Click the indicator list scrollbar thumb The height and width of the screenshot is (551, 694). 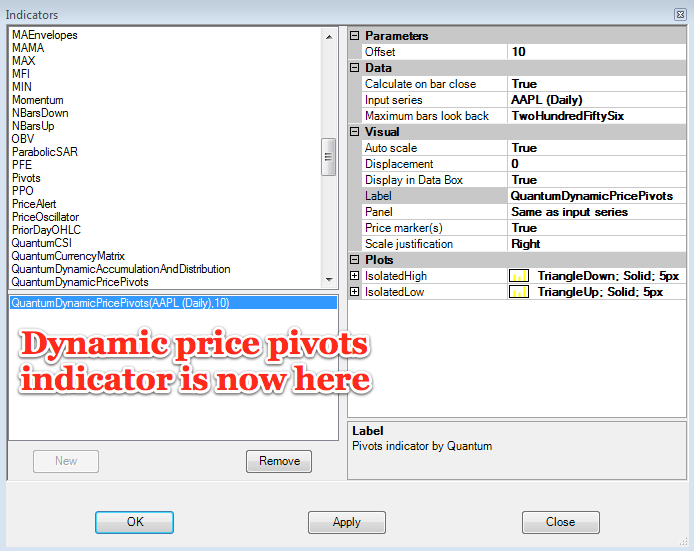coord(328,157)
